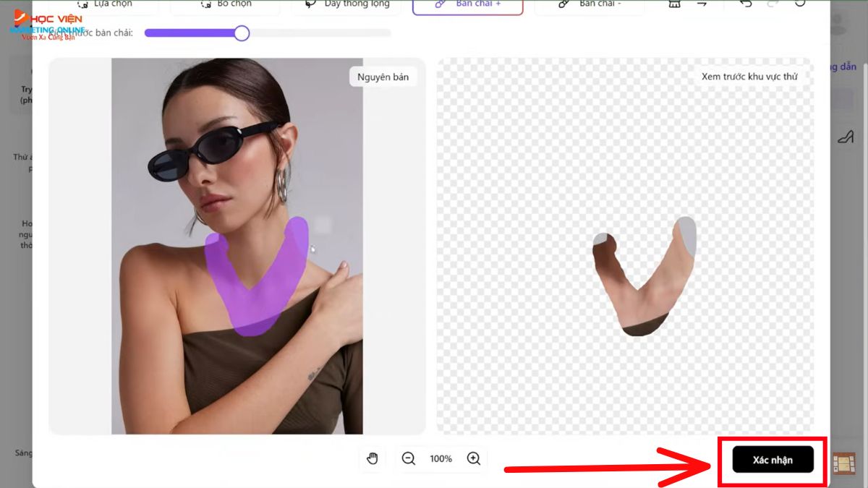The width and height of the screenshot is (868, 488).
Task: Click the Nguyên bản label on image
Action: click(x=383, y=77)
